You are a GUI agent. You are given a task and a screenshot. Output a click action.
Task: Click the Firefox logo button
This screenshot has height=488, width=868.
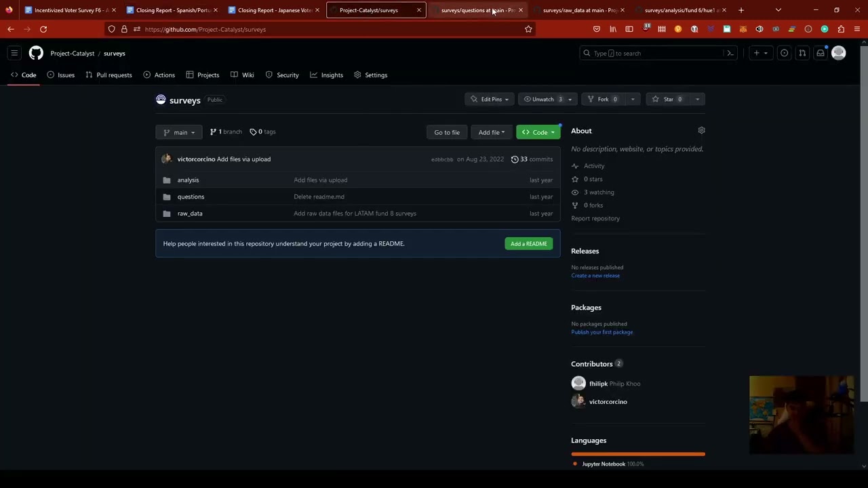[x=9, y=10]
